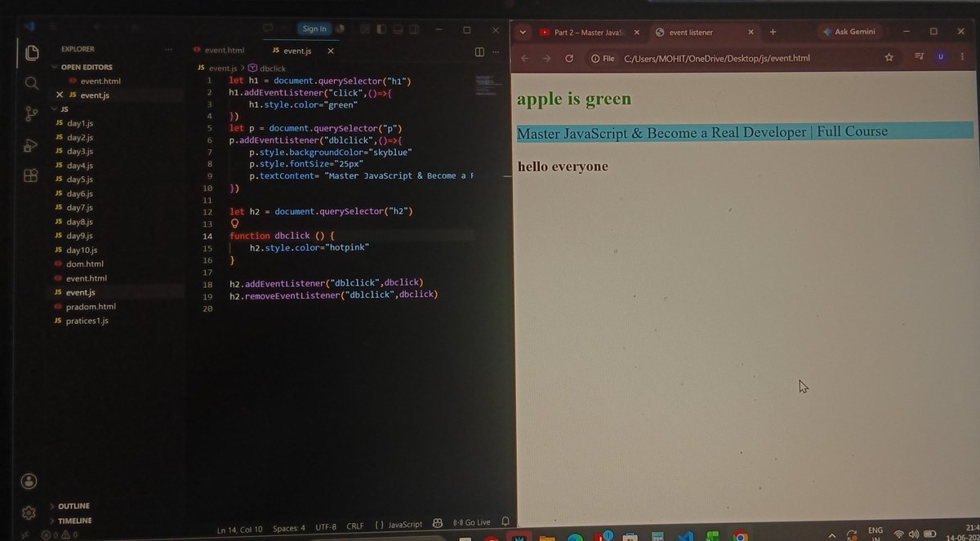The width and height of the screenshot is (980, 541).
Task: Start the Go Live server
Action: click(x=471, y=522)
